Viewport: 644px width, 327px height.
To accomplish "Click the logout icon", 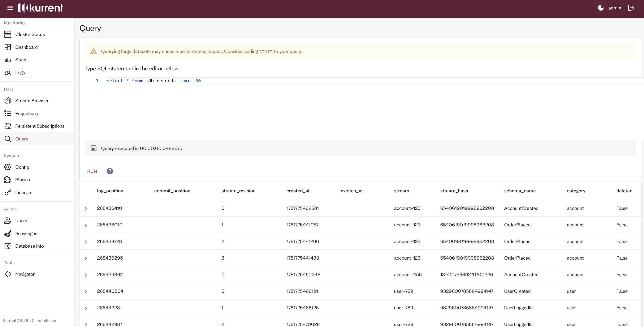I will pyautogui.click(x=631, y=8).
